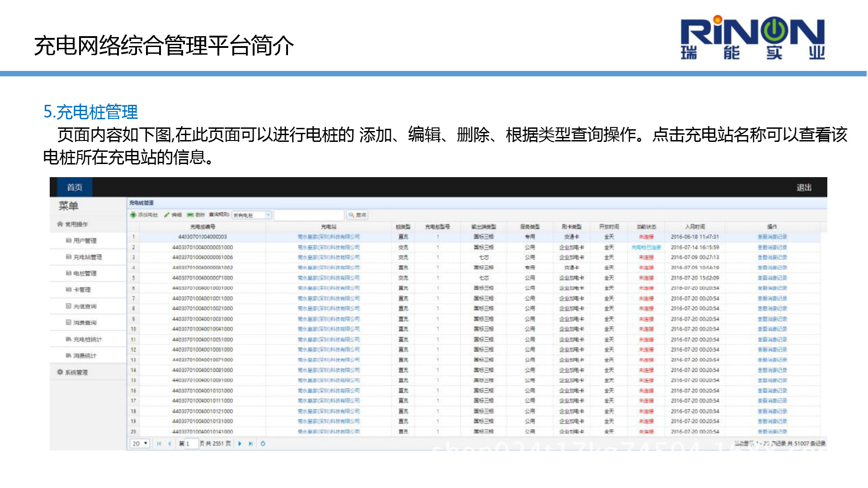
Task: Click the pager refresh icon
Action: [263, 444]
